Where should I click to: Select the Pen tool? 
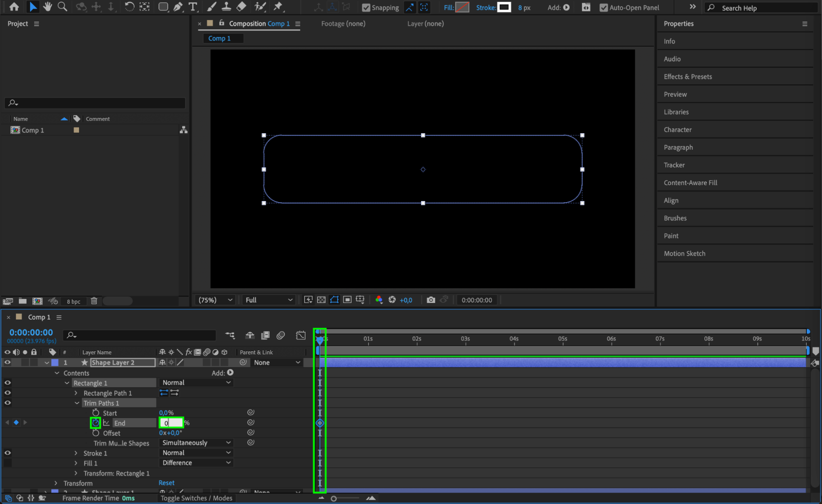pyautogui.click(x=178, y=7)
